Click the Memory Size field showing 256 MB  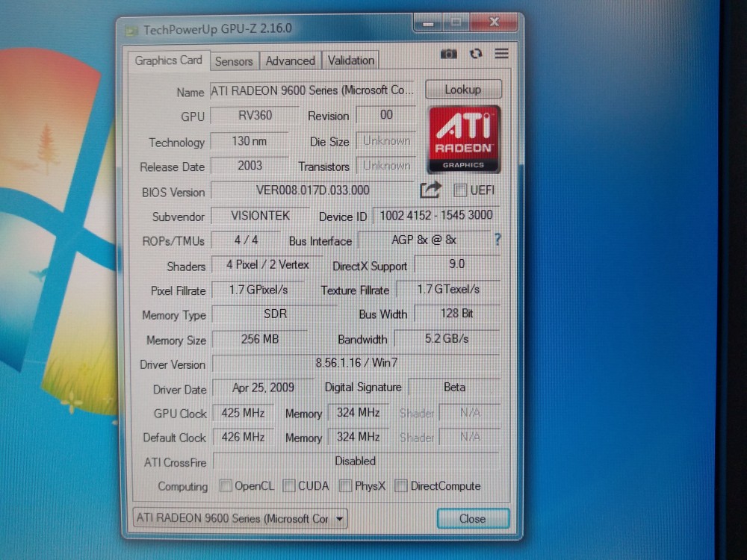coord(260,339)
